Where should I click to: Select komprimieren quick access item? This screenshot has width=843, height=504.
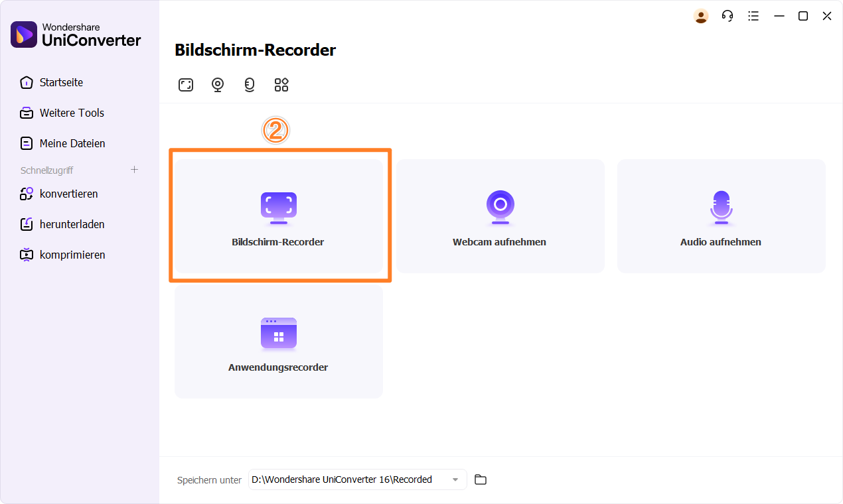click(x=72, y=255)
